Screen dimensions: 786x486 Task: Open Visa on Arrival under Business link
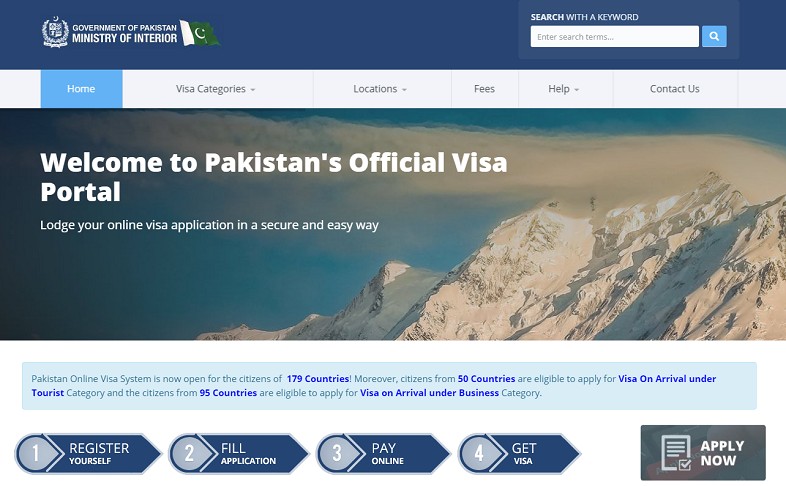click(429, 393)
